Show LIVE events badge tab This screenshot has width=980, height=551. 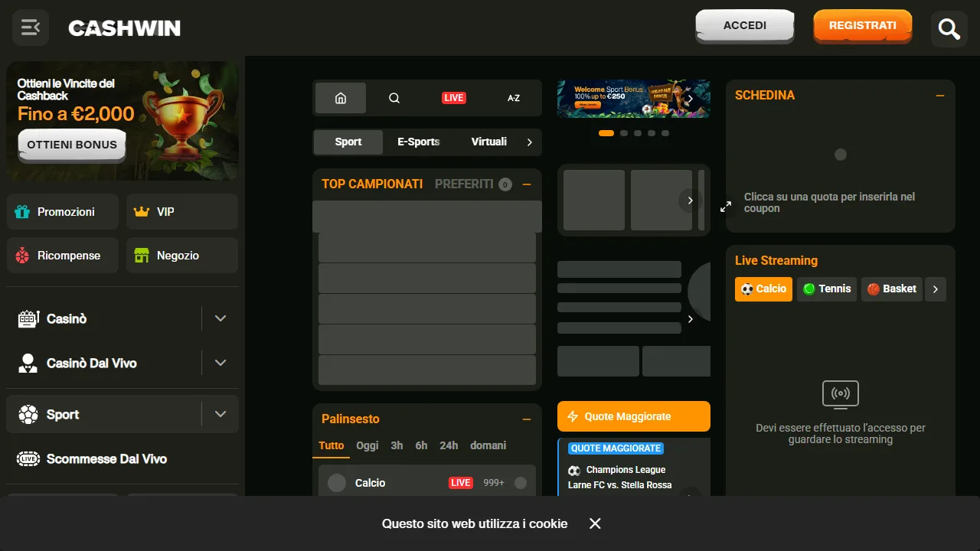[454, 98]
